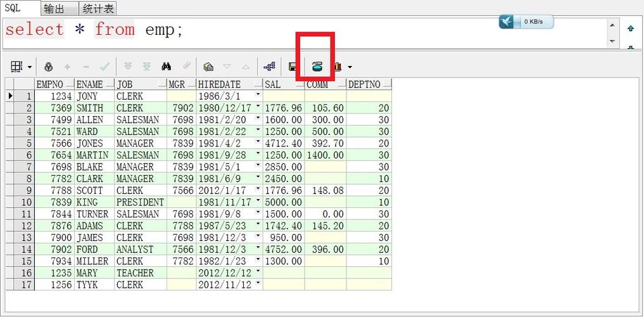Click the bird icon on speed widget
Viewport: 644px width, 317px height.
[508, 22]
